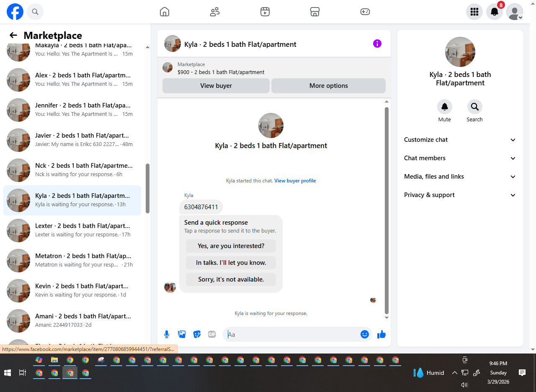The width and height of the screenshot is (536, 392).
Task: Open Marketplace storefront icon in top navigation
Action: tap(315, 12)
